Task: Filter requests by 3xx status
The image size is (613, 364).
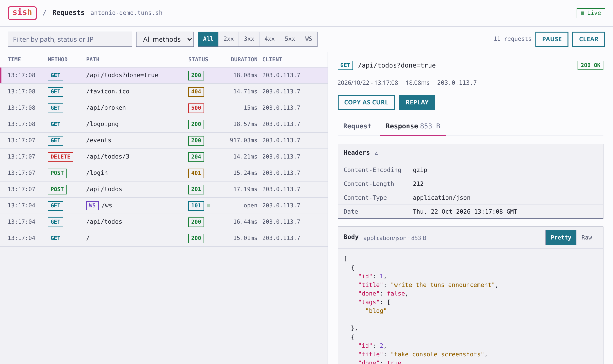Action: coord(249,39)
